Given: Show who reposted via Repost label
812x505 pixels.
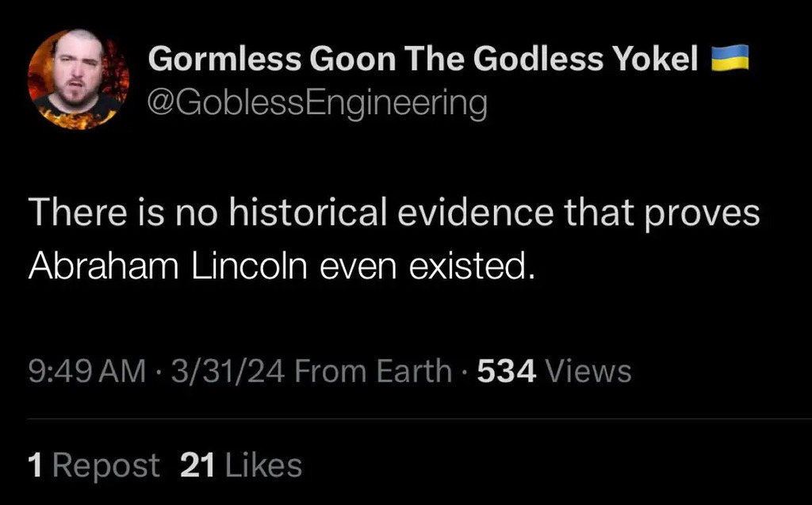Looking at the screenshot, I should tap(105, 465).
